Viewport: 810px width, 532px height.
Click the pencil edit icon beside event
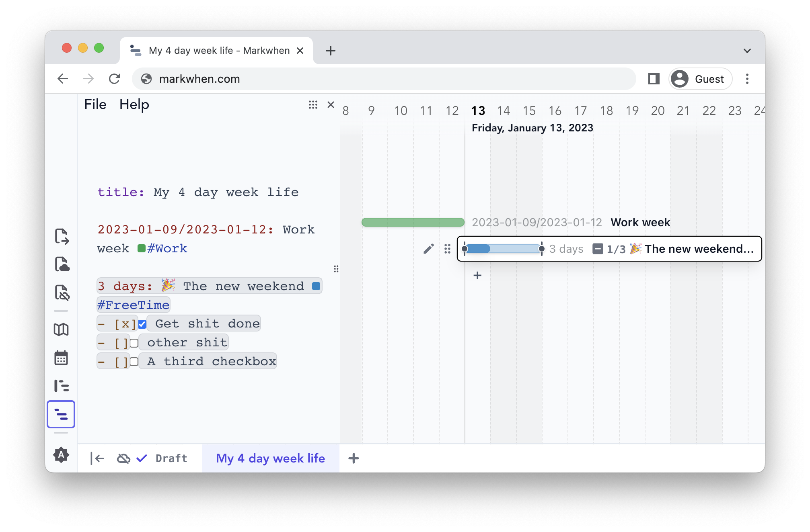coord(429,249)
